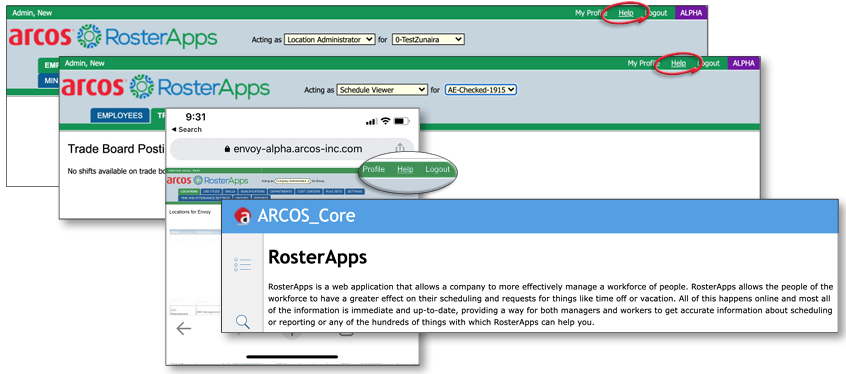Screen dimensions: 846x374
Task: Click My Profile link in Location Administrator window
Action: 591,13
